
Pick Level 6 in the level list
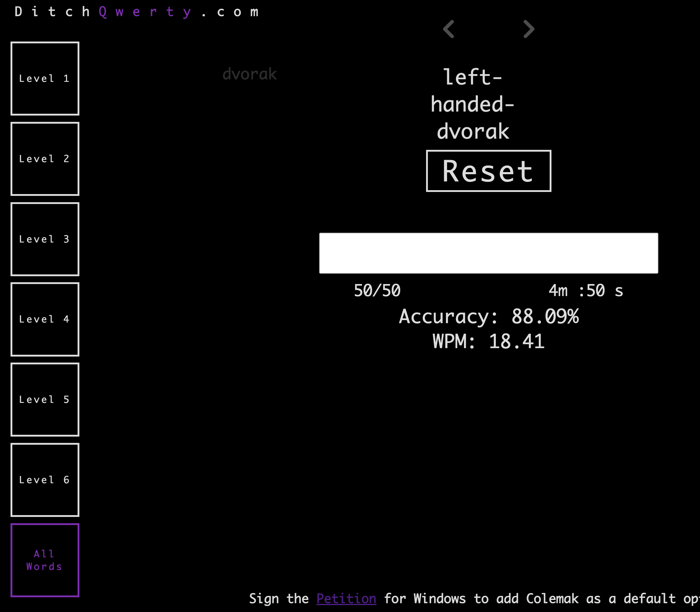(x=45, y=480)
